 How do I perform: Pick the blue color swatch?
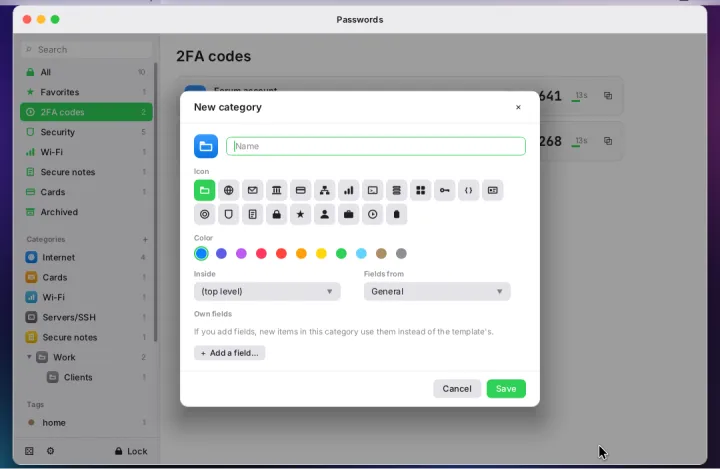pos(201,253)
